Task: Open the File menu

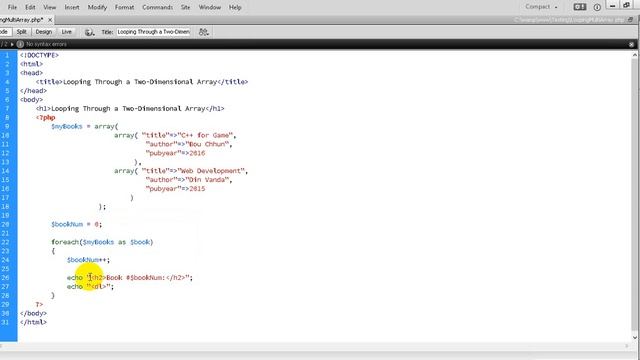Action: click(12, 7)
